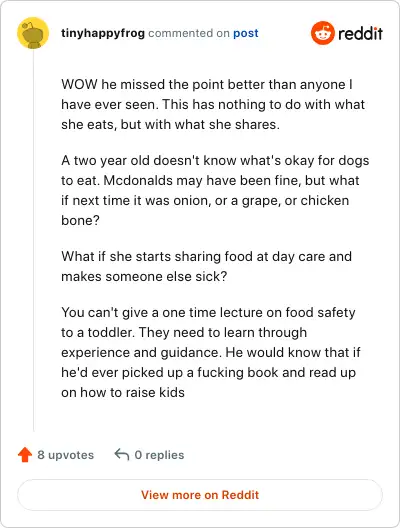Viewport: 400px width, 528px height.
Task: Open the "0 replies" label
Action: point(159,455)
